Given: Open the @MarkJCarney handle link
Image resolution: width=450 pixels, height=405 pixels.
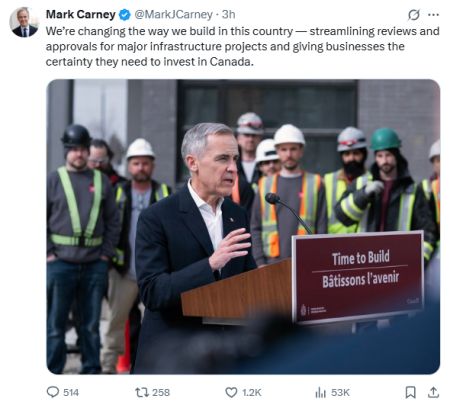Looking at the screenshot, I should click(173, 15).
